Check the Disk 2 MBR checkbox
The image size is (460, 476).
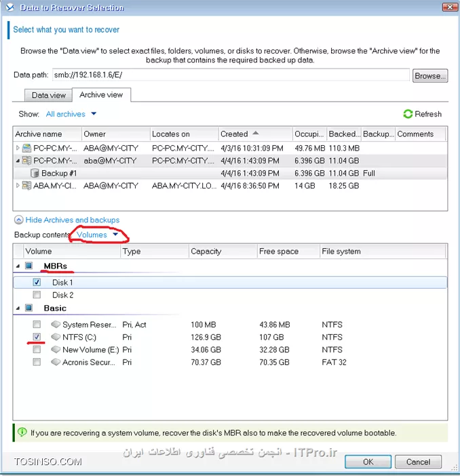point(37,295)
